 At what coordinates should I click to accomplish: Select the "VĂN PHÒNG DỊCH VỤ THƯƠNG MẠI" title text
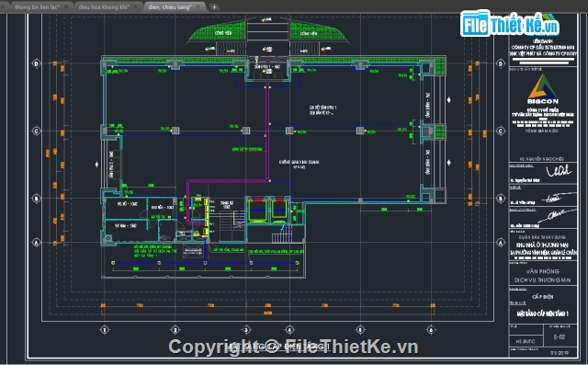[x=543, y=276]
